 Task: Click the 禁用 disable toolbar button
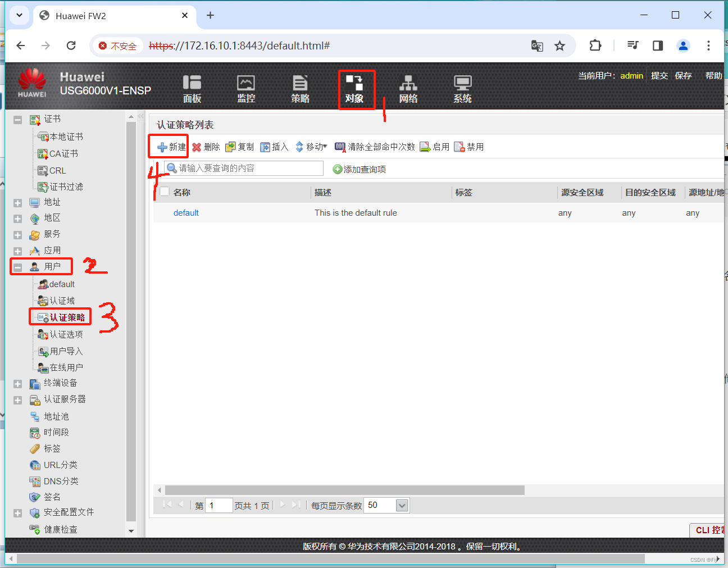point(469,147)
